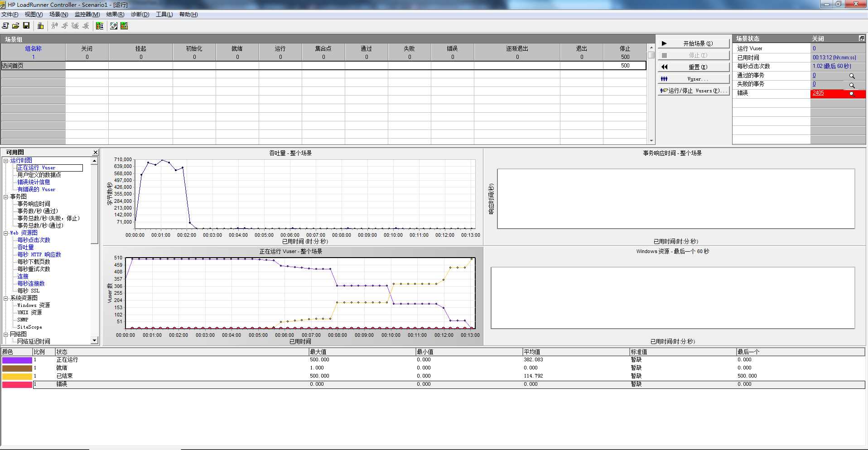Image resolution: width=868 pixels, height=450 pixels.
Task: Click the Gradual Stop Vusers toolbar icon
Action: (75, 26)
